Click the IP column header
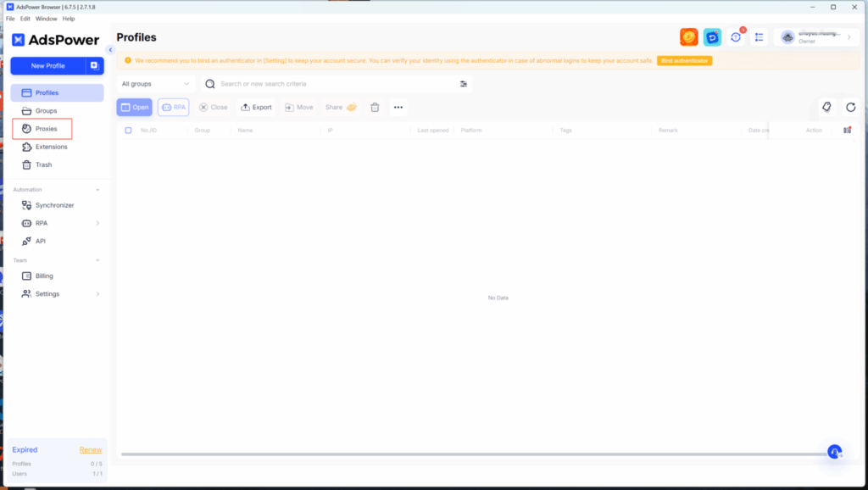This screenshot has width=868, height=490. pyautogui.click(x=330, y=131)
